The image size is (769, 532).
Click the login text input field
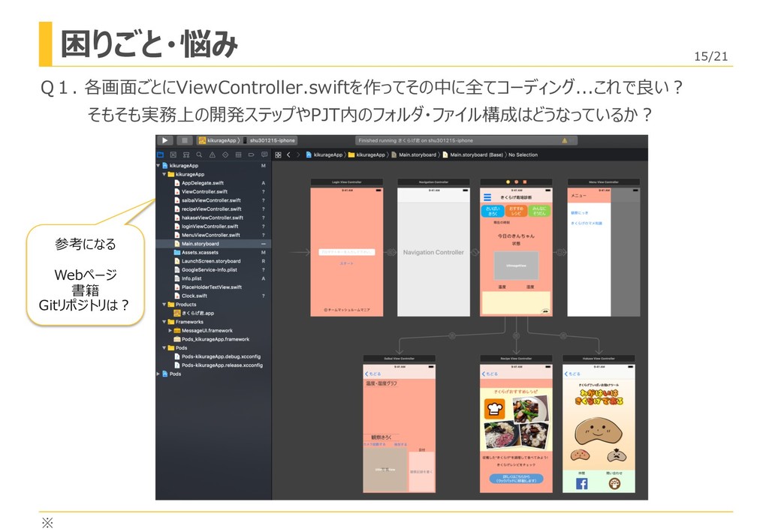pyautogui.click(x=347, y=252)
